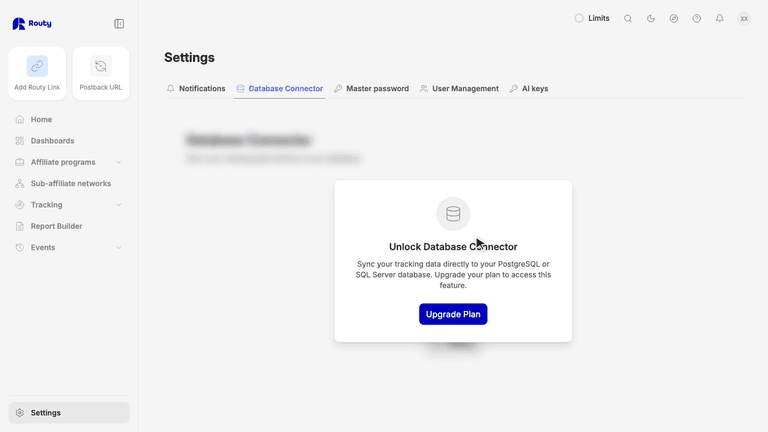The image size is (768, 432).
Task: Expand the Events chevron
Action: (x=119, y=247)
